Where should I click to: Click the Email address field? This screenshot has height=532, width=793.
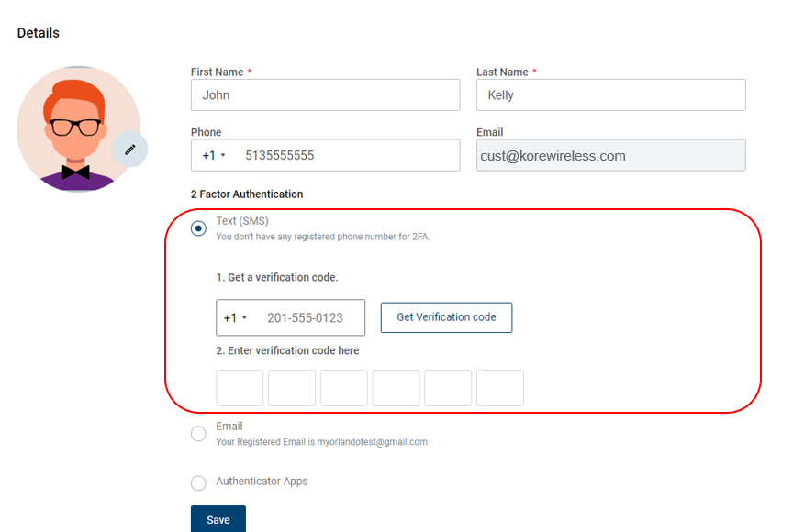point(610,156)
